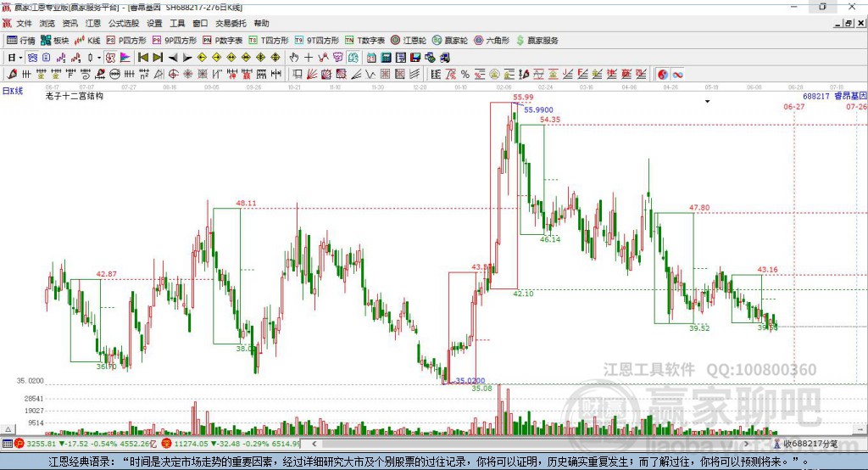Expand the candlestick style dropdown arrow

click(x=99, y=58)
